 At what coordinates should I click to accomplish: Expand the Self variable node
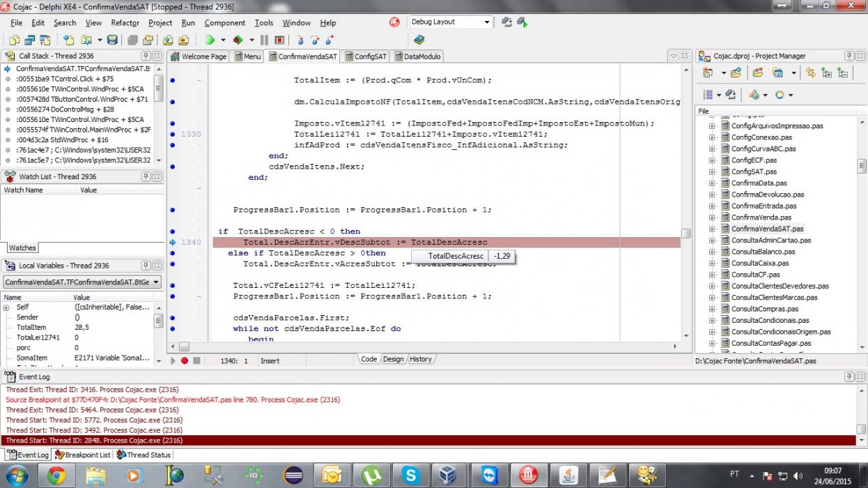pyautogui.click(x=6, y=307)
